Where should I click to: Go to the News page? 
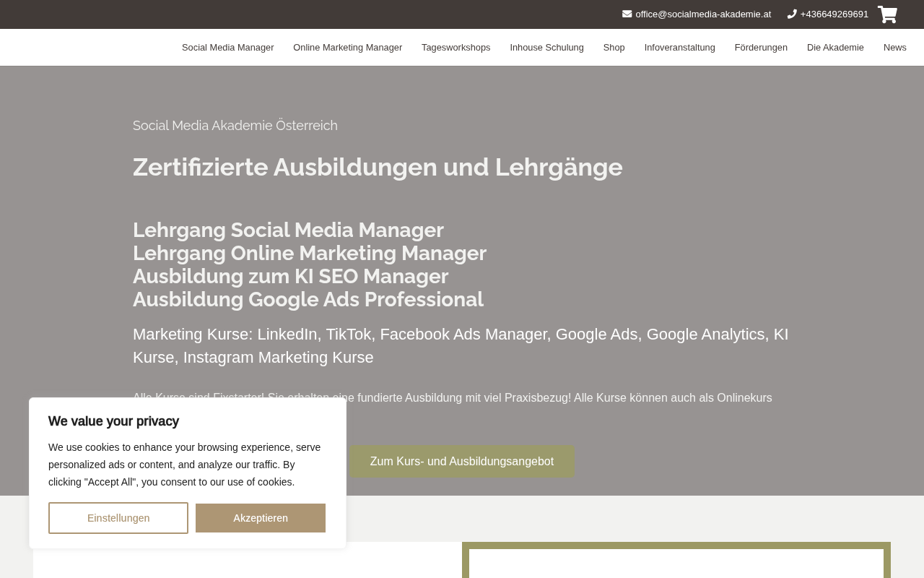pos(895,48)
